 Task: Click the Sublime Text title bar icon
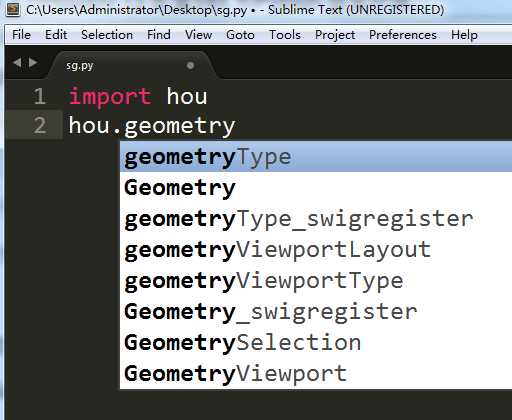click(13, 9)
